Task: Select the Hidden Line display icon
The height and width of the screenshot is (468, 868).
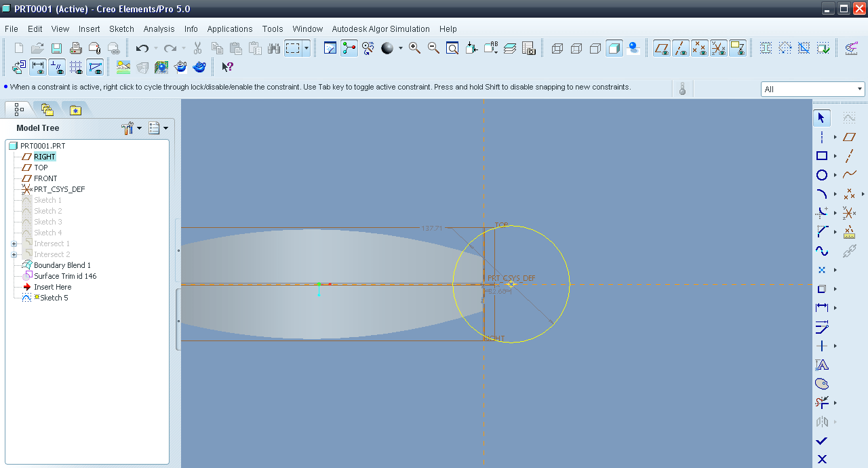Action: 576,48
